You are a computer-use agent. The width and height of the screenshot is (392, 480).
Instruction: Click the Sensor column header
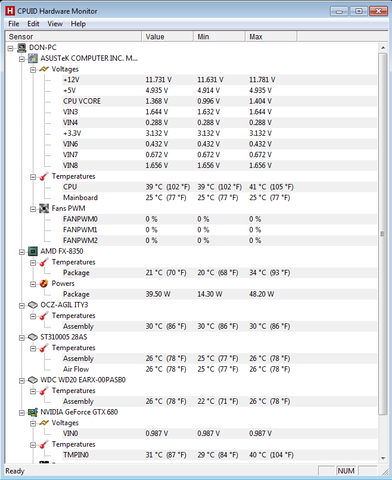point(73,37)
